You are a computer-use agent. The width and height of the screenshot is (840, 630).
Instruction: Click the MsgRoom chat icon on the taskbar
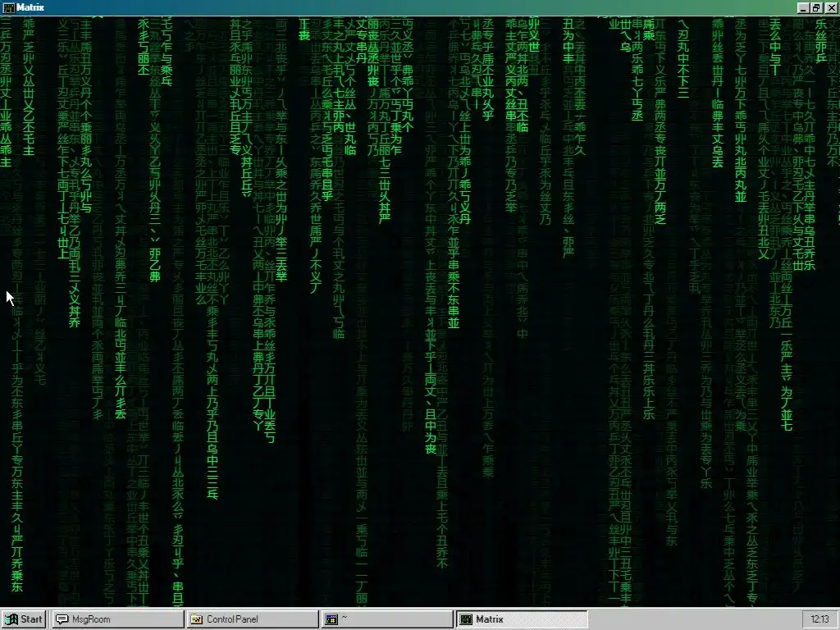[62, 619]
